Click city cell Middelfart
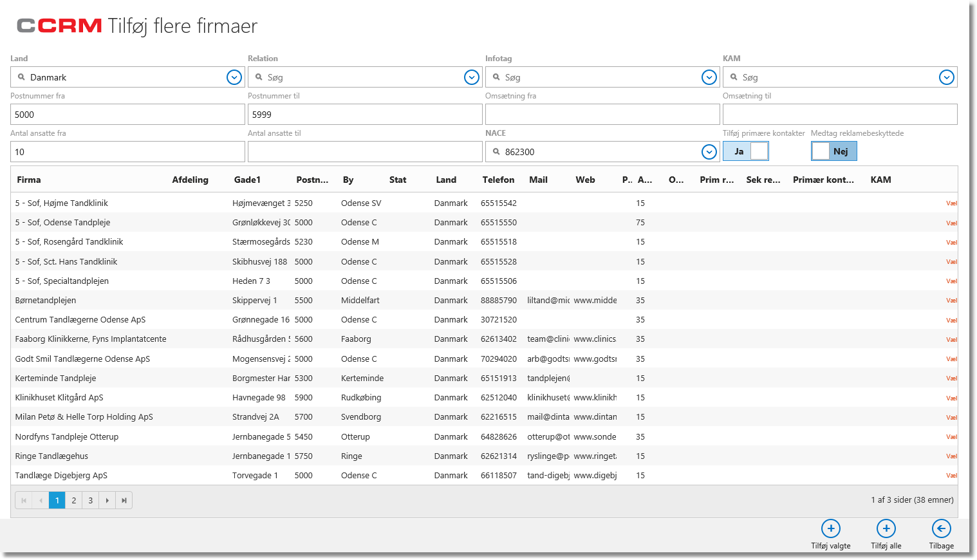This screenshot has width=977, height=560. pos(360,301)
